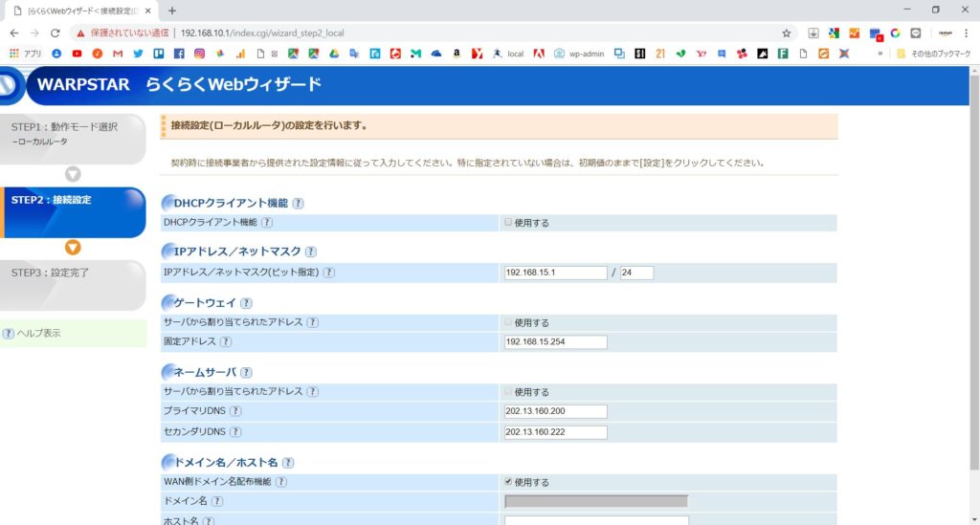Open help icon beside セカンダリDNS

click(235, 432)
